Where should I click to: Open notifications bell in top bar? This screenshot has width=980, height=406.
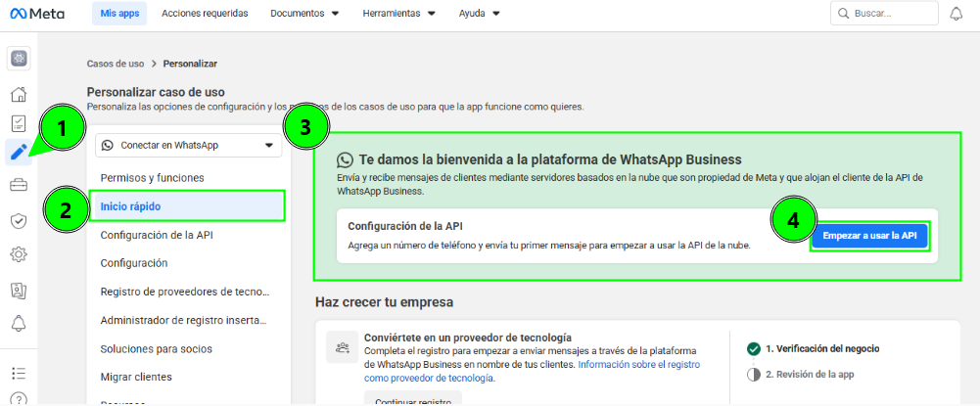pos(956,13)
